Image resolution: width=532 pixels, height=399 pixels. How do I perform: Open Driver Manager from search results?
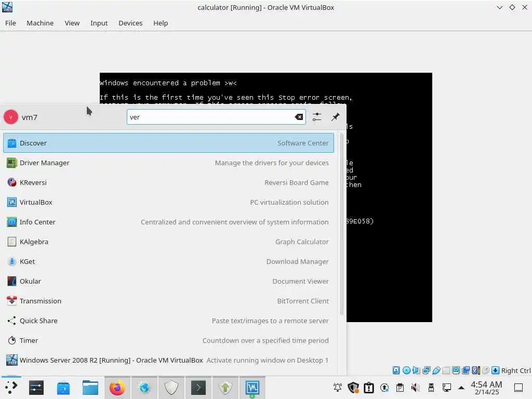[x=168, y=163]
